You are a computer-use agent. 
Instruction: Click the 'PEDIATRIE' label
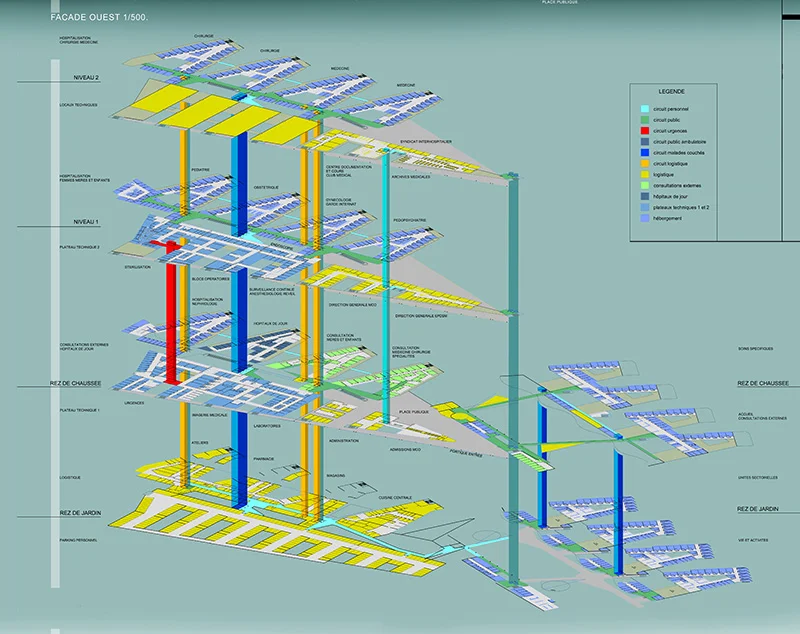201,169
